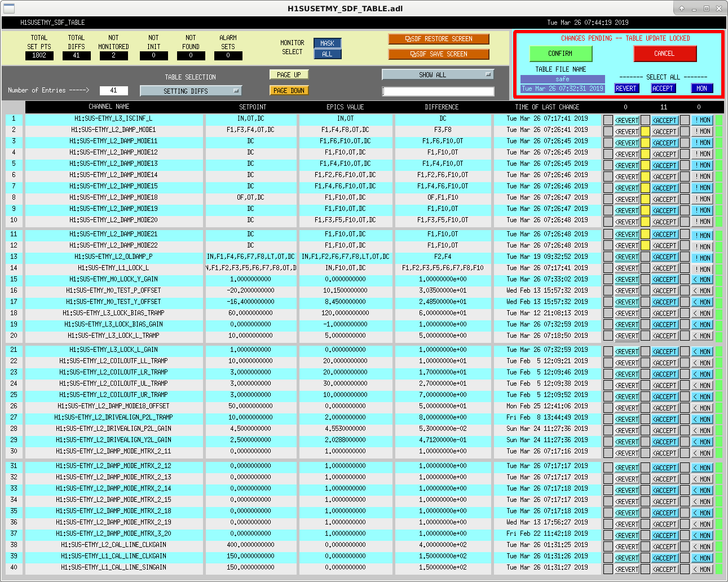Viewport: 728px width, 582px height.
Task: Tick revert checkbox for H1:SUS-ETMY_L3_ISCINF_L row
Action: point(608,120)
